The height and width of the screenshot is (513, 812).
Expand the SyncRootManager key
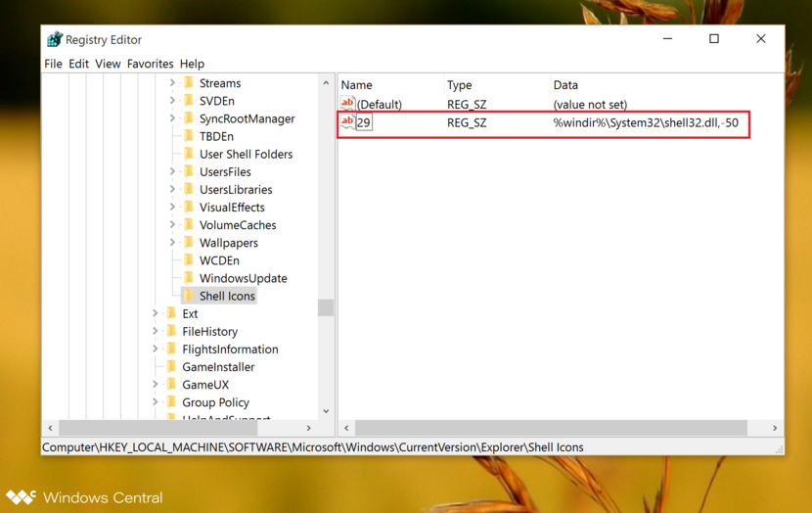coord(172,118)
